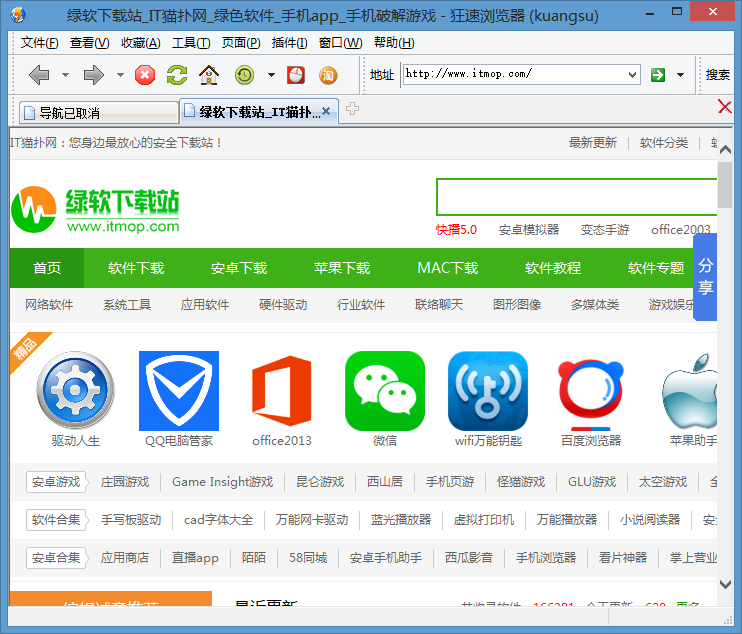The image size is (742, 634).
Task: Click the page scrollbar down arrow
Action: [724, 584]
